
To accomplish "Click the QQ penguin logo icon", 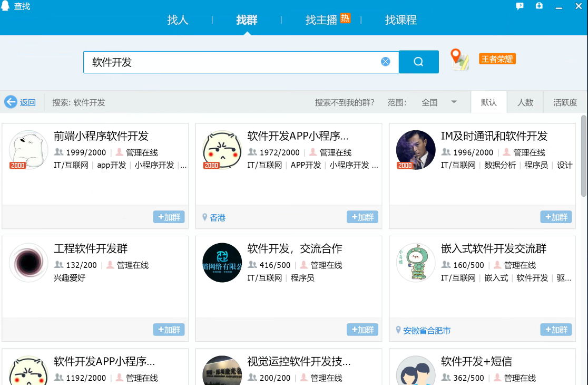I will tap(6, 6).
